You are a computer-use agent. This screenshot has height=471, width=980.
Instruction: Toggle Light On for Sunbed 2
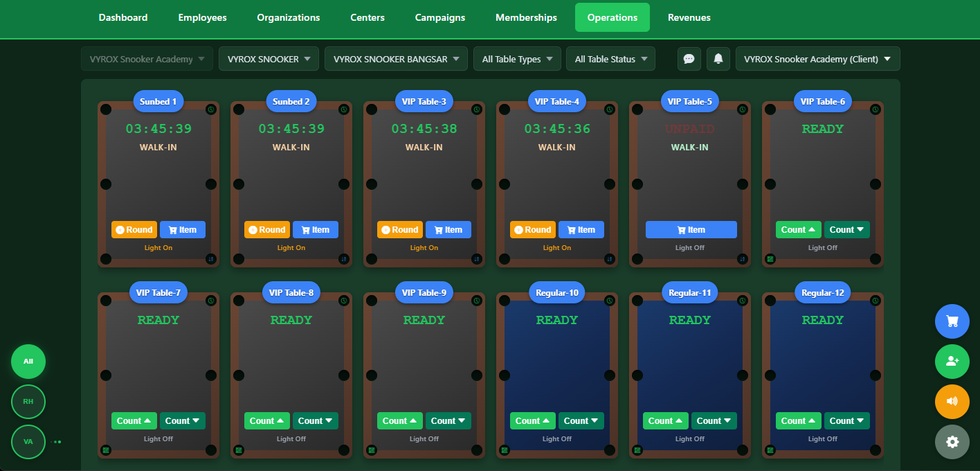click(291, 247)
